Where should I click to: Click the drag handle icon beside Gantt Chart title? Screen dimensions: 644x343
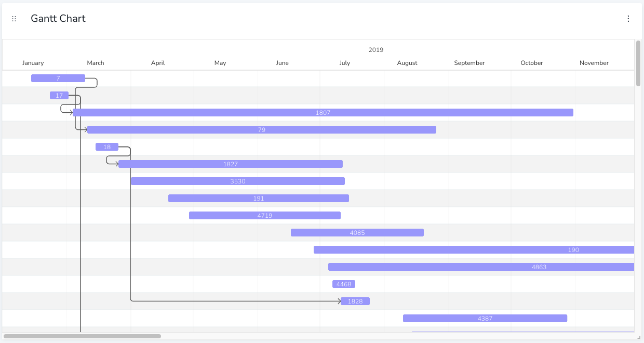coord(14,18)
